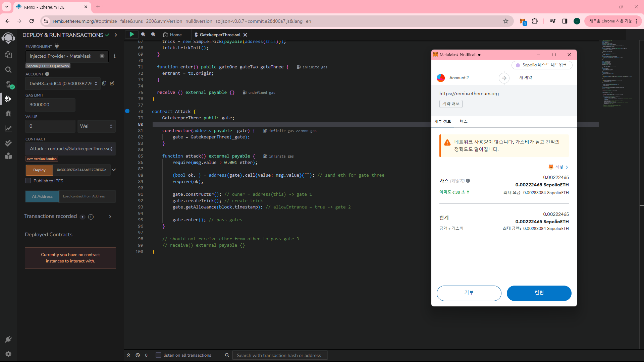644x362 pixels.
Task: Open the Wei unit dropdown
Action: (96, 126)
